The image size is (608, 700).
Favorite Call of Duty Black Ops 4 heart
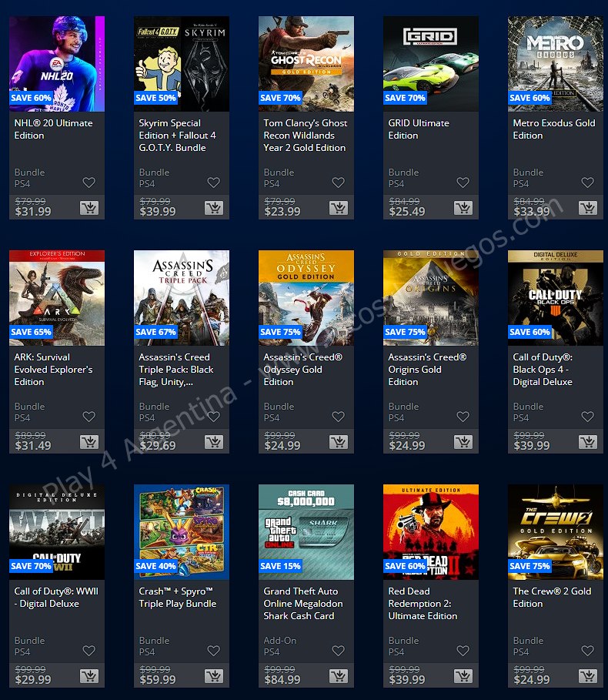point(587,417)
